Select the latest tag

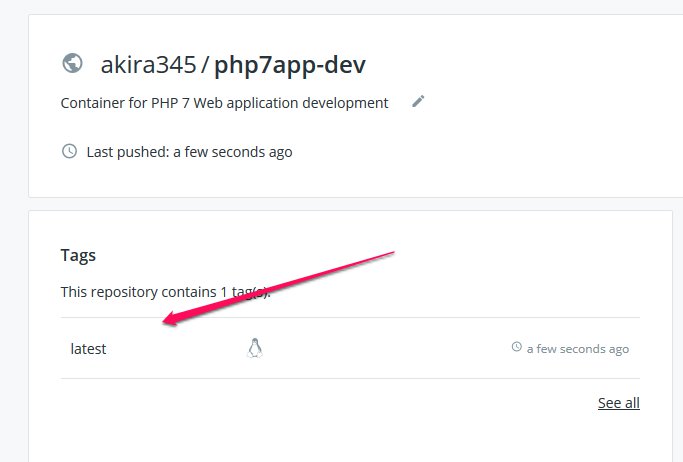coord(88,349)
